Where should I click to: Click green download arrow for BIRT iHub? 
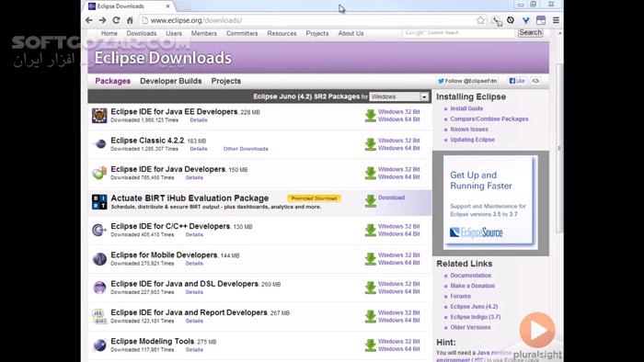[x=371, y=201]
